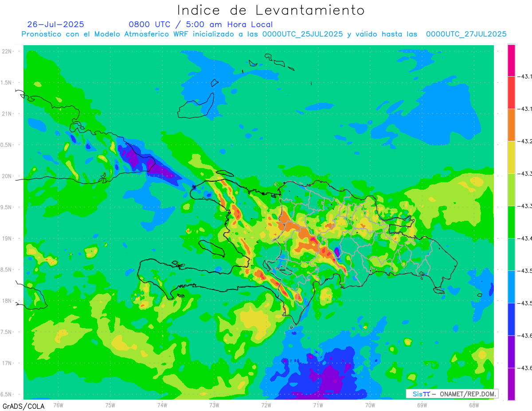Click the '21N' latitude label

7,114
